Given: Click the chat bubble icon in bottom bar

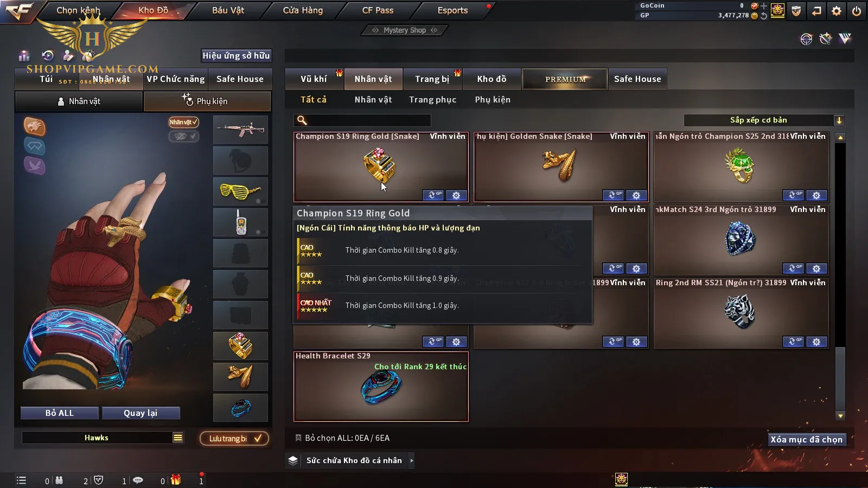Looking at the screenshot, I should [138, 480].
